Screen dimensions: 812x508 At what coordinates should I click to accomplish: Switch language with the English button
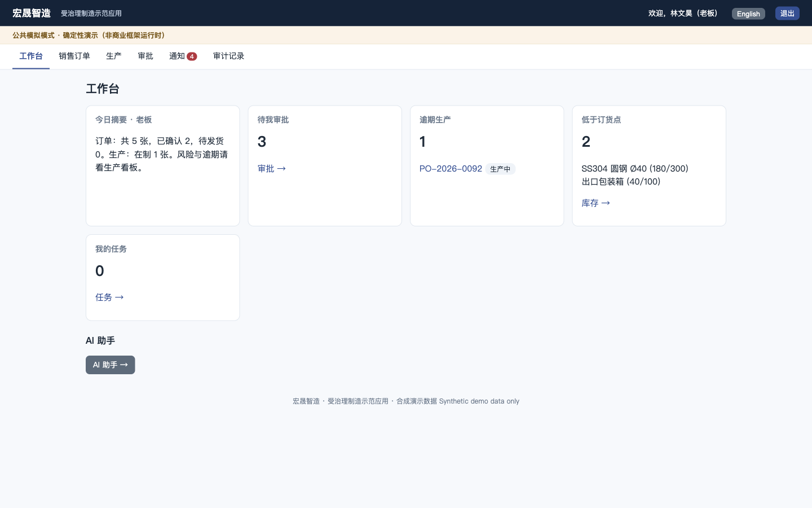[x=748, y=14]
